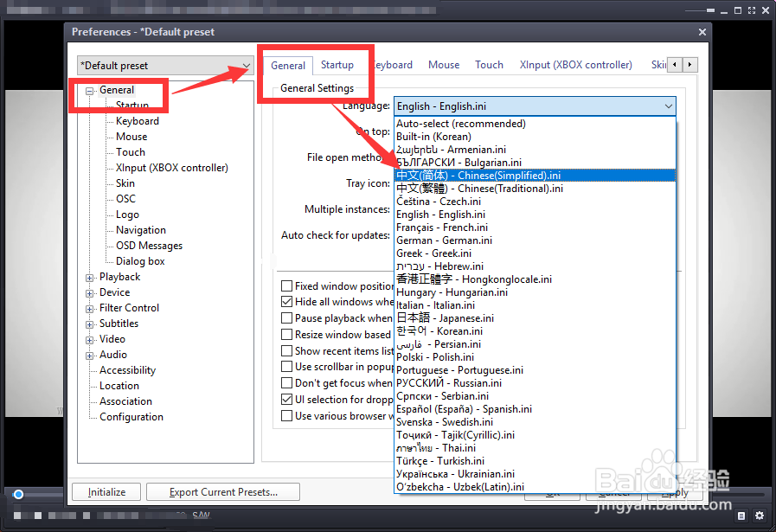Select Thai.ini language entry
776x532 pixels.
click(535, 448)
